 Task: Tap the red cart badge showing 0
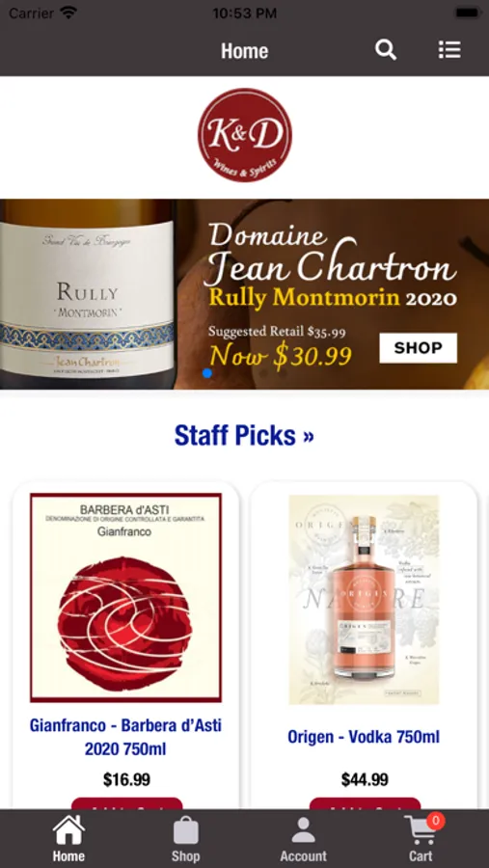tap(436, 821)
